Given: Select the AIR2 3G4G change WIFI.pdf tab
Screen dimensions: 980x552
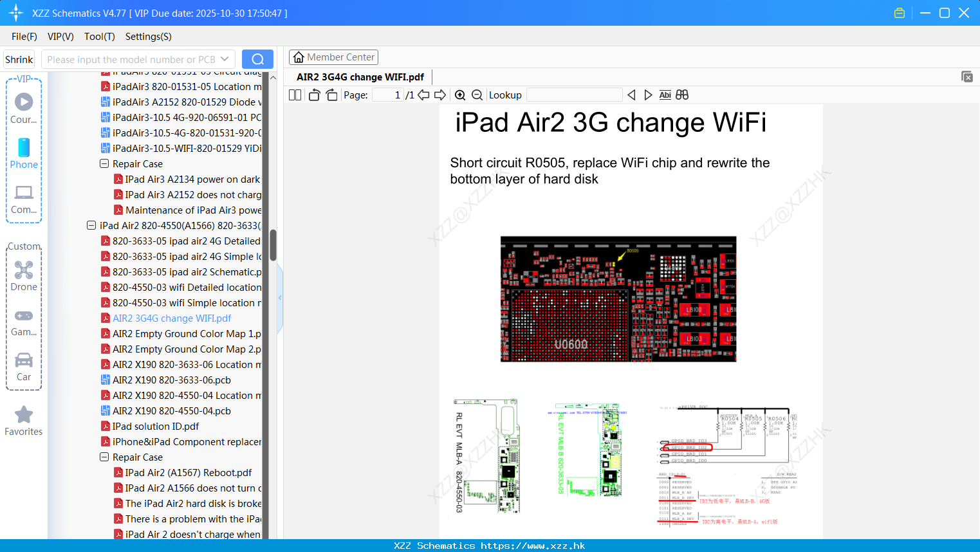Looking at the screenshot, I should [x=360, y=77].
